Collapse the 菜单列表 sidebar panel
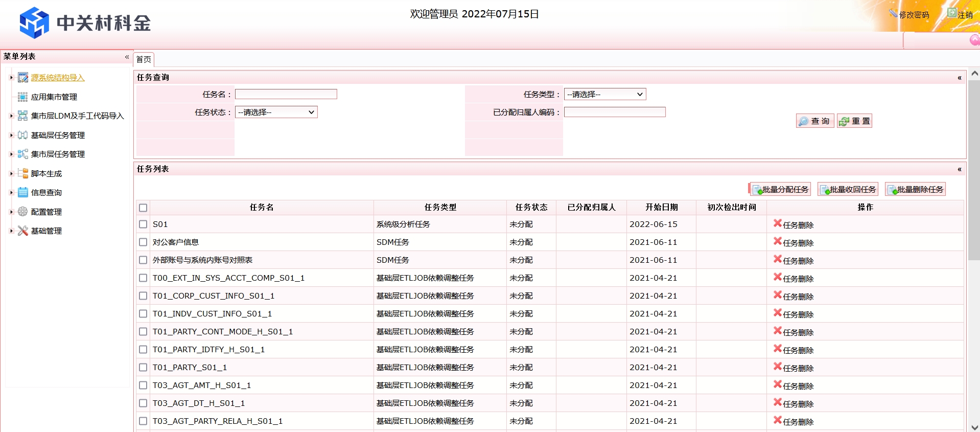The image size is (980, 432). [x=127, y=57]
